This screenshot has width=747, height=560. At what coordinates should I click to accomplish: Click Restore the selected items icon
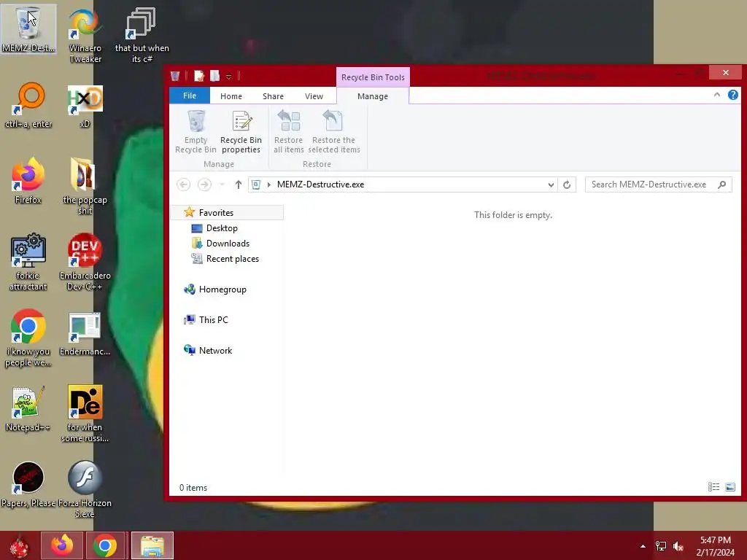click(333, 131)
